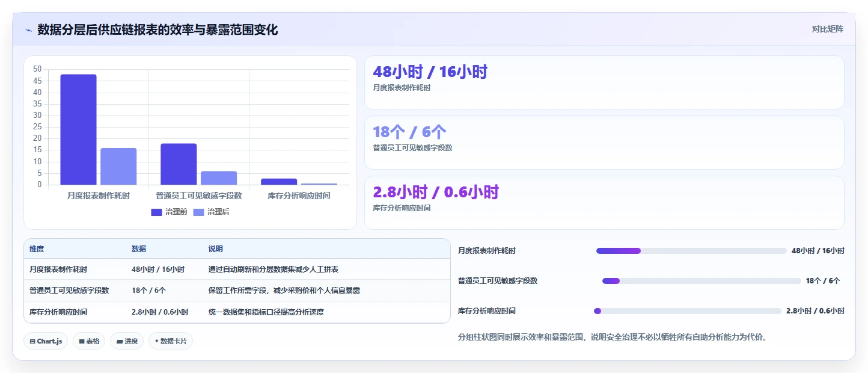
Task: Select the 库存分析响应时间 table row cell
Action: [x=58, y=312]
